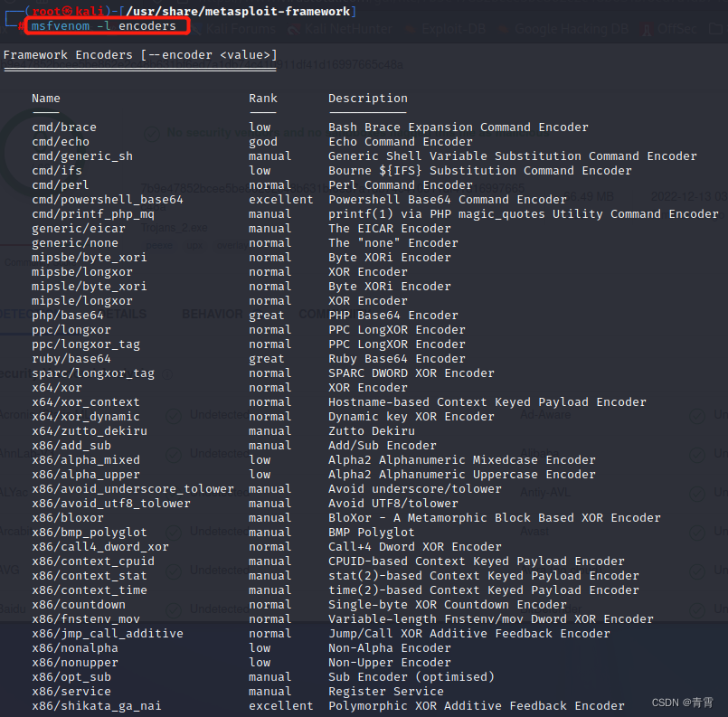Select the 'x86/add_sub' encoder name
728x717 pixels.
(71, 445)
